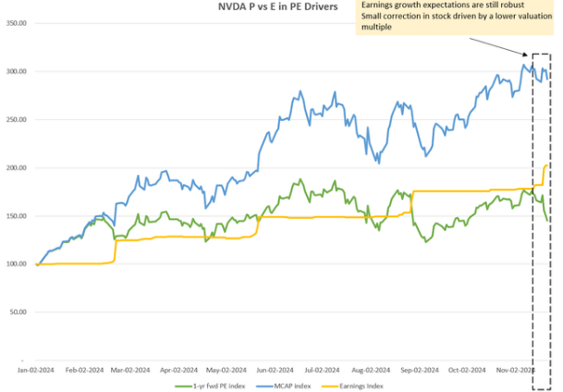Viewport: 563px width, 392px height.
Task: Click the Sep-02-2024 x-axis label
Action: (419, 370)
